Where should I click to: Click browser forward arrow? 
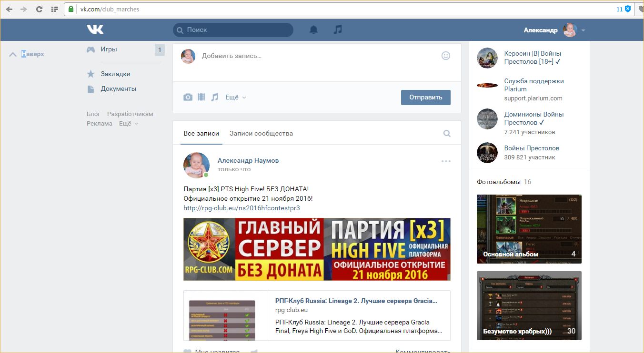click(24, 9)
